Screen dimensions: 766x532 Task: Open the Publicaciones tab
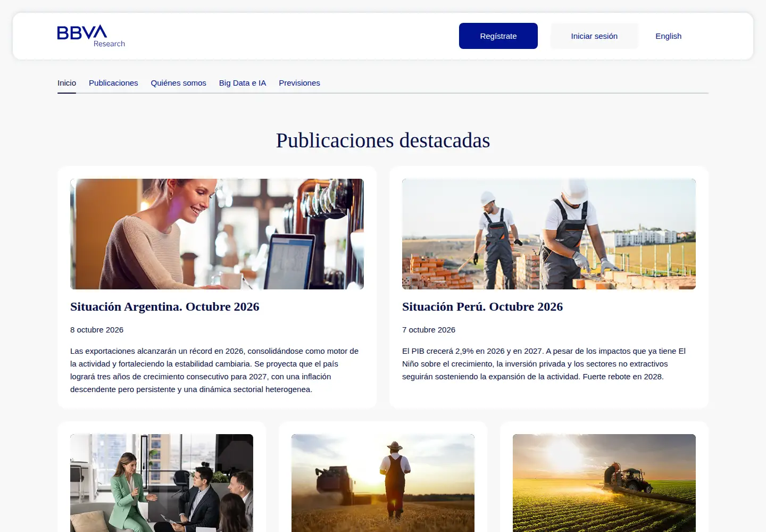coord(113,83)
